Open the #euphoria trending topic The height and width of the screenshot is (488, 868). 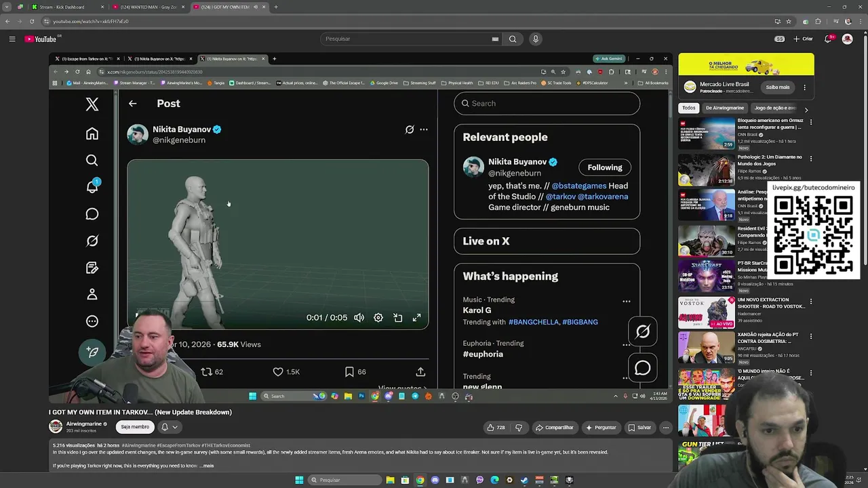(483, 354)
